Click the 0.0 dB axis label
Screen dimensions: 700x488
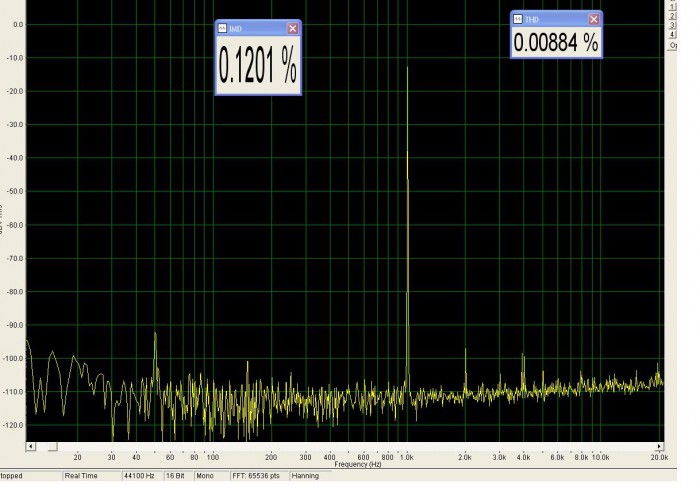tap(18, 25)
